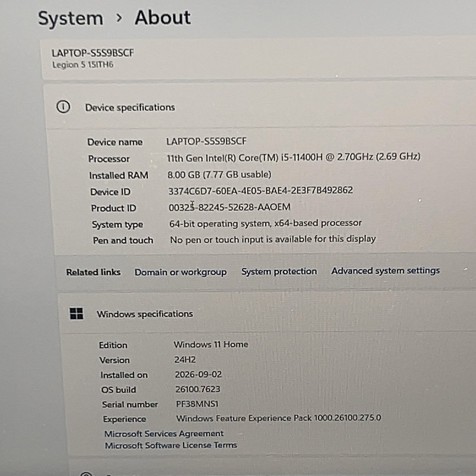
Task: Click the Device ID value 3374C6D7-60EA
Action: pyautogui.click(x=261, y=191)
